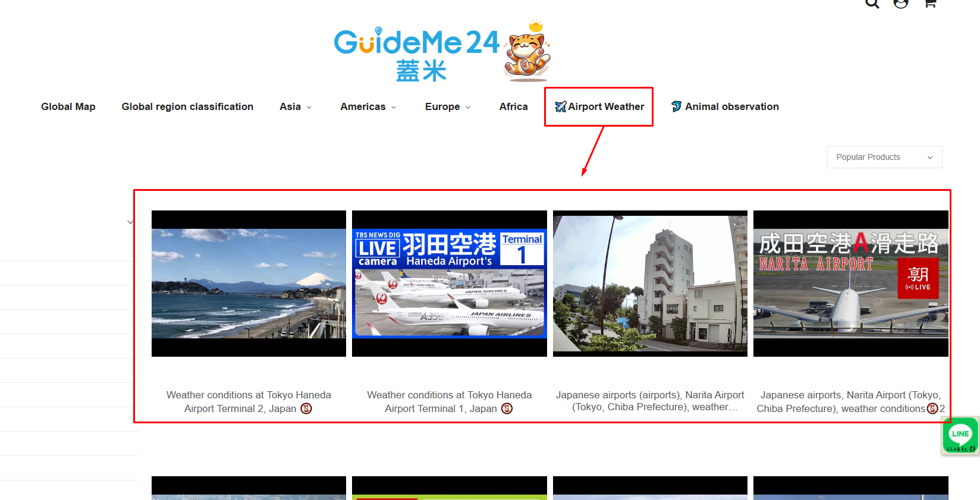980x500 pixels.
Task: Open the Mount Fuji beach camera thumbnail
Action: (249, 284)
